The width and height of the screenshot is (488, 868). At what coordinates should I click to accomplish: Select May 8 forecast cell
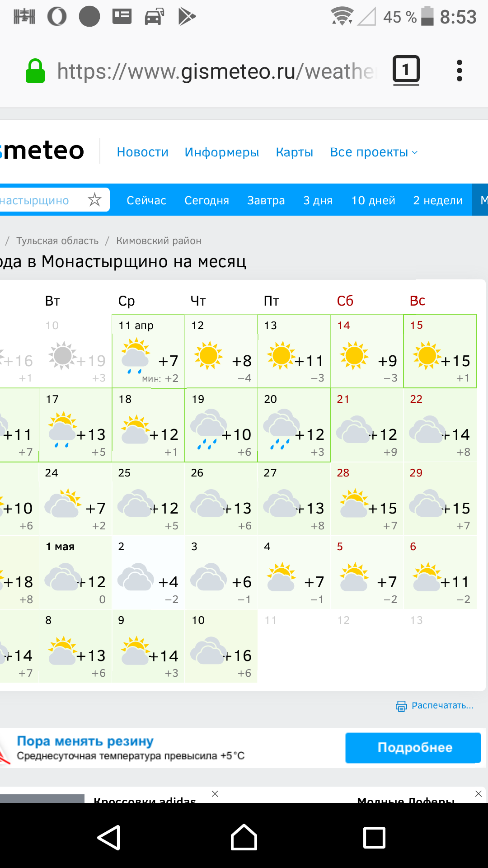coord(75,646)
